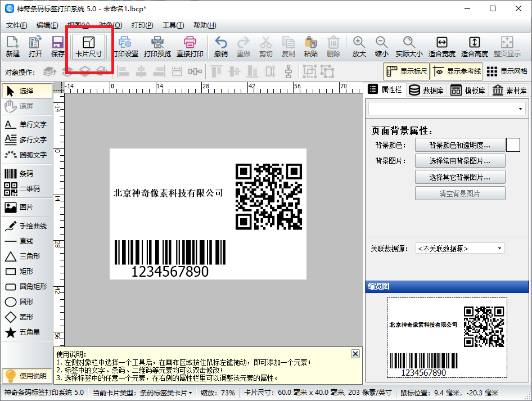The width and height of the screenshot is (532, 401).
Task: Undo the last action with 撤销
Action: click(221, 47)
